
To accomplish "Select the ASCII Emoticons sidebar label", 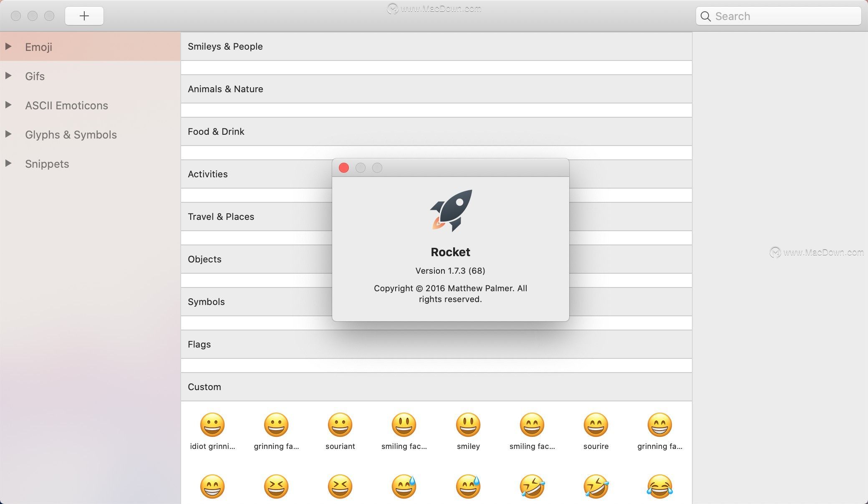I will 66,106.
